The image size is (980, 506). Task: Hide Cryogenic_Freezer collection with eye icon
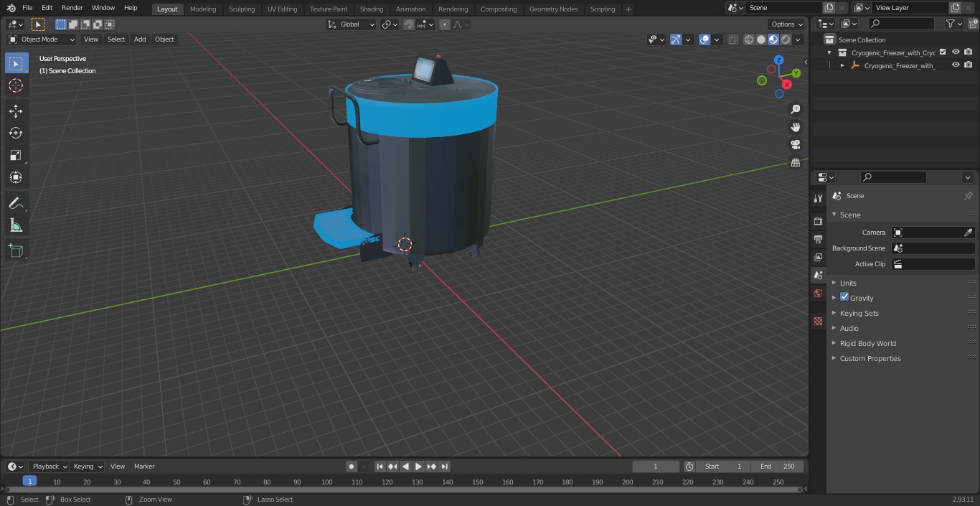point(956,52)
